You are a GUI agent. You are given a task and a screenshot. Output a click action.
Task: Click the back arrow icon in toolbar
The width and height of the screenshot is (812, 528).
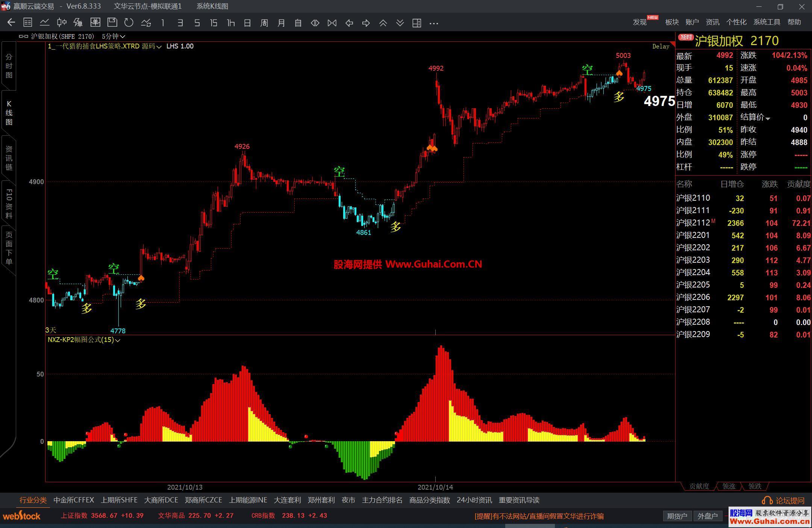(11, 23)
